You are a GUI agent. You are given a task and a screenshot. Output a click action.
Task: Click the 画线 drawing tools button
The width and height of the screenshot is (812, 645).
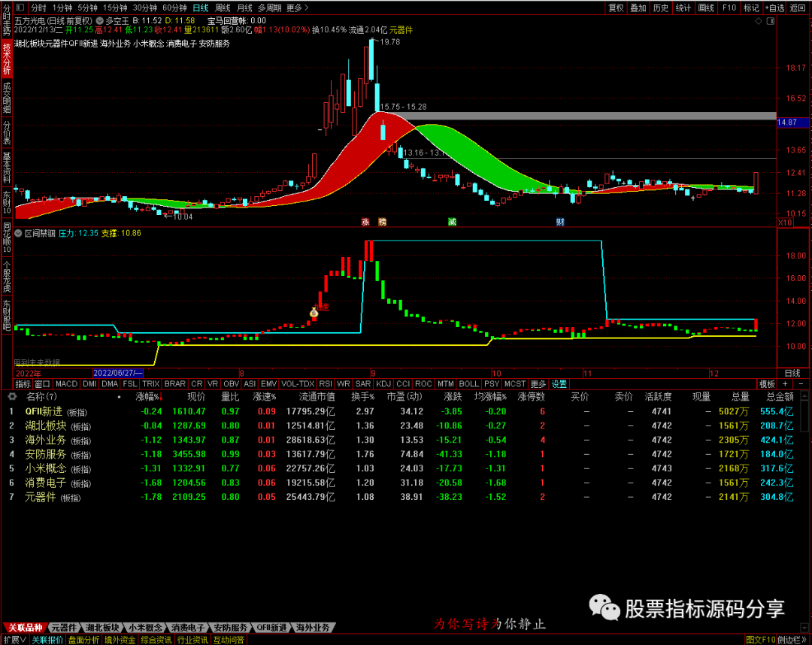[706, 8]
